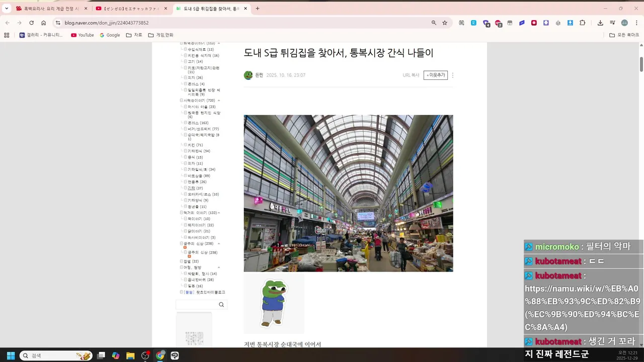The width and height of the screenshot is (644, 362).
Task: Open the Chrome downloads icon
Action: coord(600,23)
